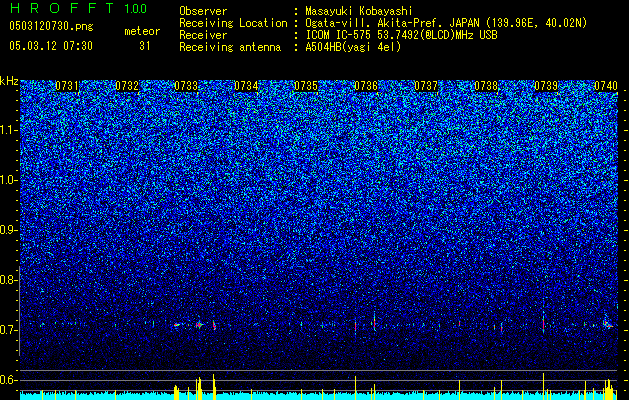Click the 0736 time marker
The height and width of the screenshot is (400, 629).
coord(366,86)
